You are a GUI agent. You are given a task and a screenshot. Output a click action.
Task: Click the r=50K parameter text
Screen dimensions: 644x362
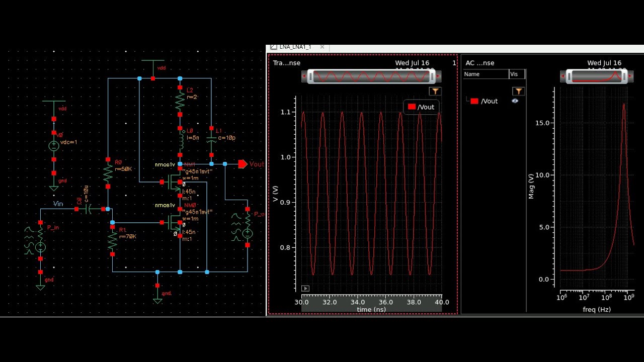click(x=123, y=169)
